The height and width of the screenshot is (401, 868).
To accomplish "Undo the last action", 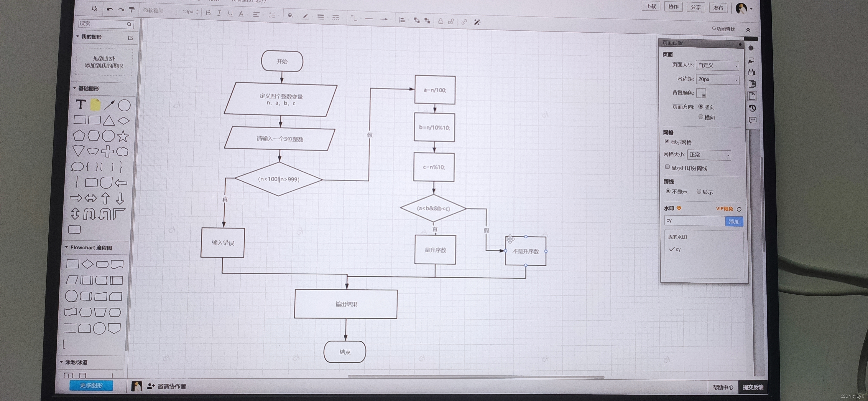I will [x=110, y=9].
